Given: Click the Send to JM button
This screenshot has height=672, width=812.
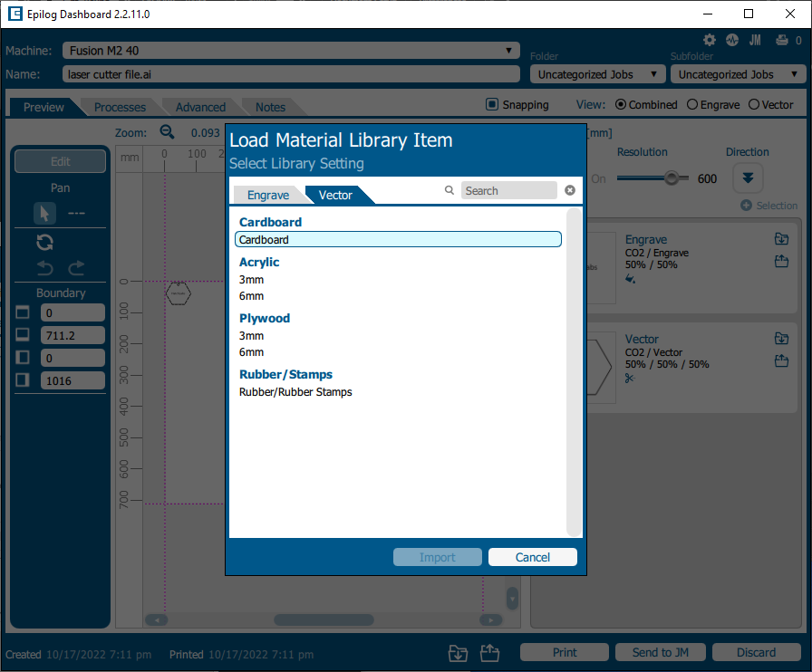Looking at the screenshot, I should point(661,652).
